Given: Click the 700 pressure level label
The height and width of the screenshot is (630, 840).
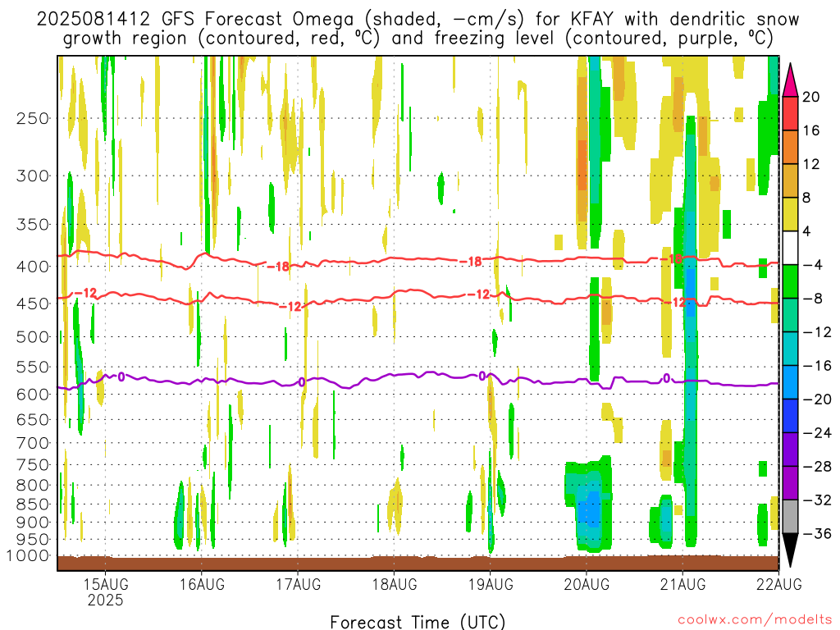Looking at the screenshot, I should tap(33, 443).
